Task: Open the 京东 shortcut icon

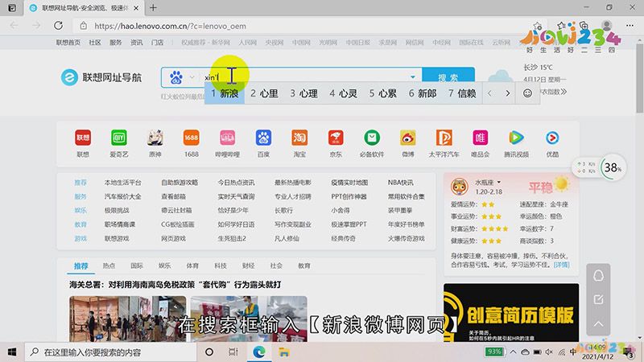Action: click(336, 138)
